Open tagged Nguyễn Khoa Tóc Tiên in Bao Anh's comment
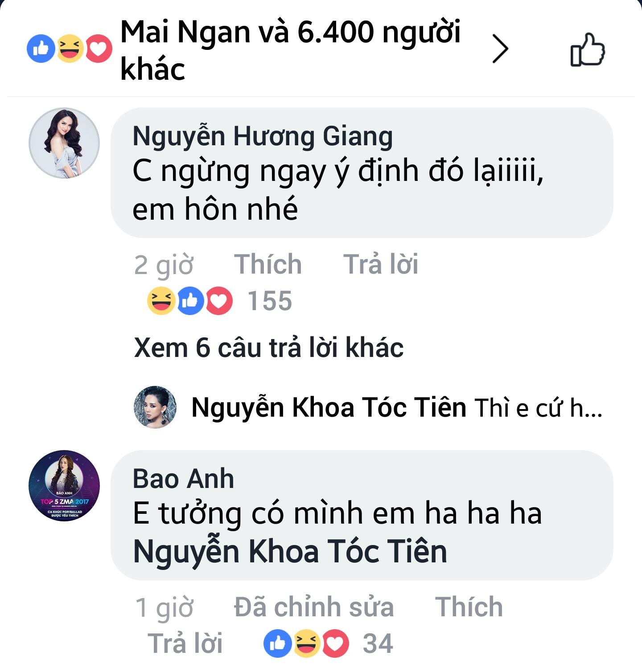642x672 pixels. click(290, 552)
